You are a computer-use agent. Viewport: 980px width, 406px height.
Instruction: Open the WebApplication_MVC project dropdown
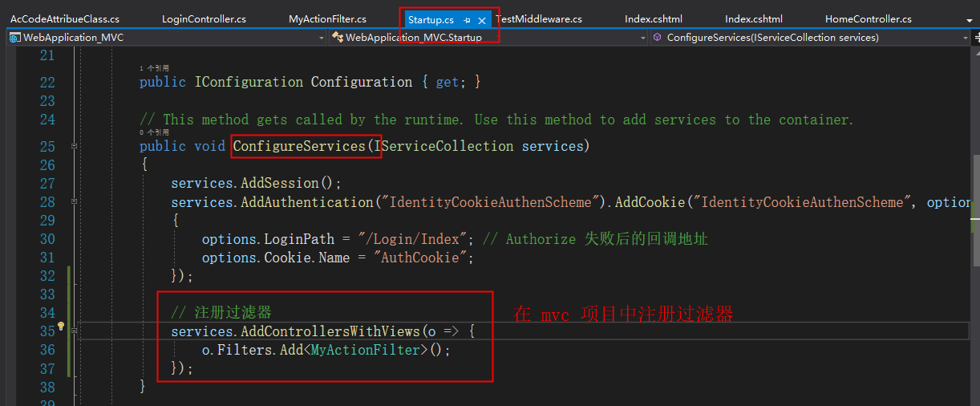coord(322,38)
